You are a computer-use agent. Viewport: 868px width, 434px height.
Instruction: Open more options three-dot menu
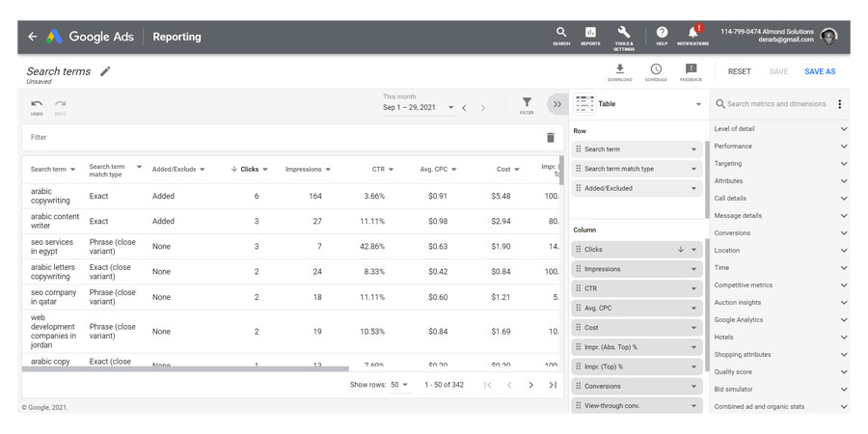840,104
